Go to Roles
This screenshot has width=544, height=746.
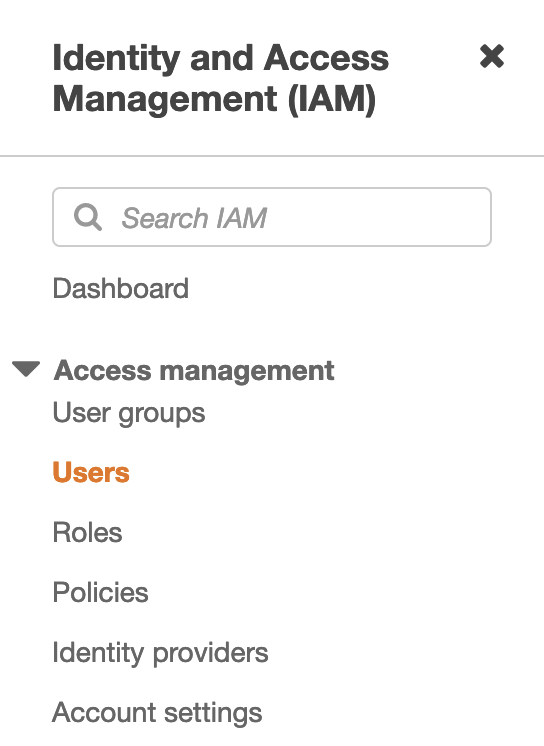(88, 532)
